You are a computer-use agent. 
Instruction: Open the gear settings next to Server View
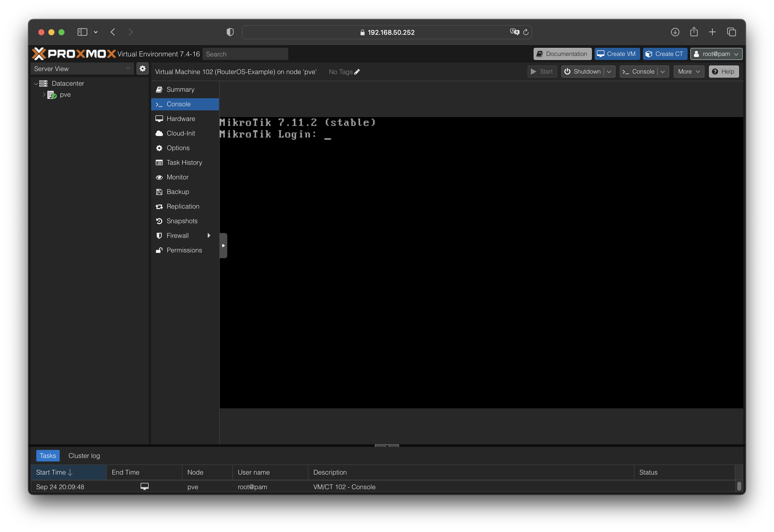[x=143, y=69]
